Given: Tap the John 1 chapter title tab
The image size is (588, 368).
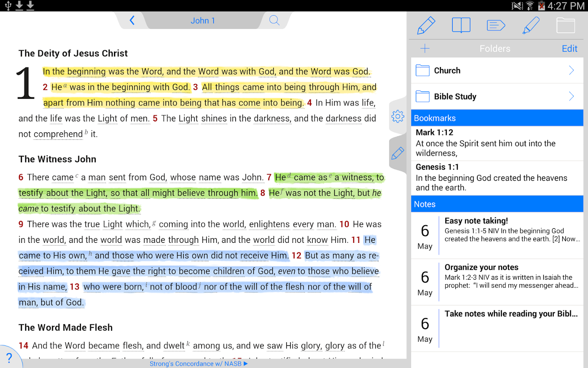Looking at the screenshot, I should (203, 20).
